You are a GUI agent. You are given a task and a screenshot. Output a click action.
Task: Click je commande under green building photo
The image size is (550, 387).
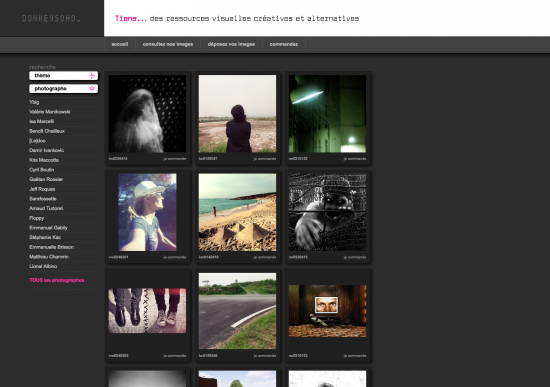[355, 159]
